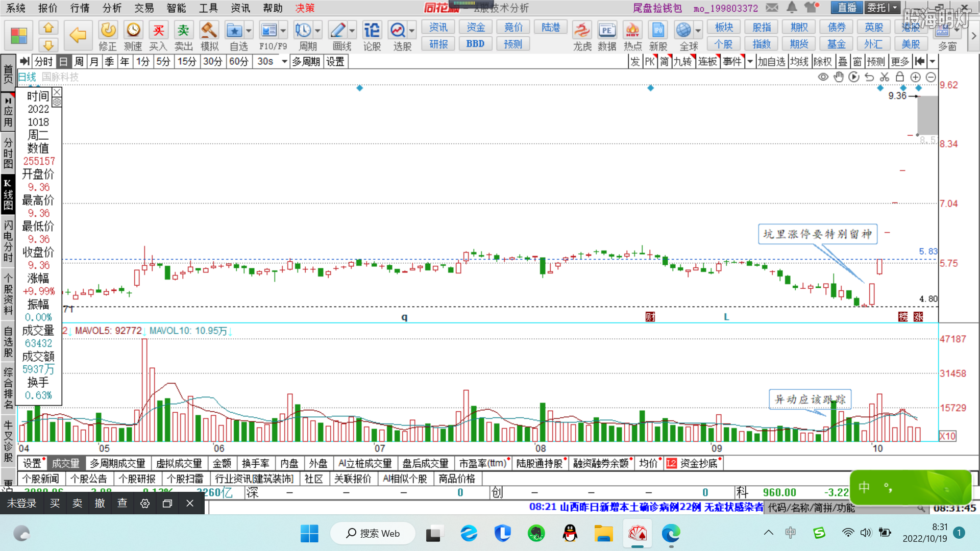Click the page down arrow icon

[48, 45]
